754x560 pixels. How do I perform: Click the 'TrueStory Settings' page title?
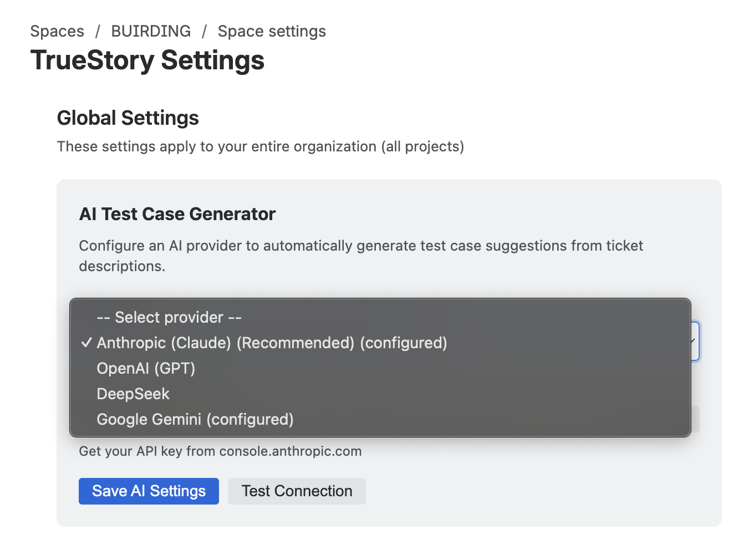[147, 60]
